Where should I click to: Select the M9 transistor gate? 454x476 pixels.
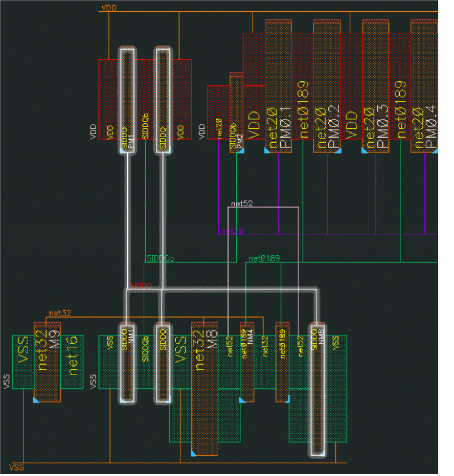tap(47, 362)
